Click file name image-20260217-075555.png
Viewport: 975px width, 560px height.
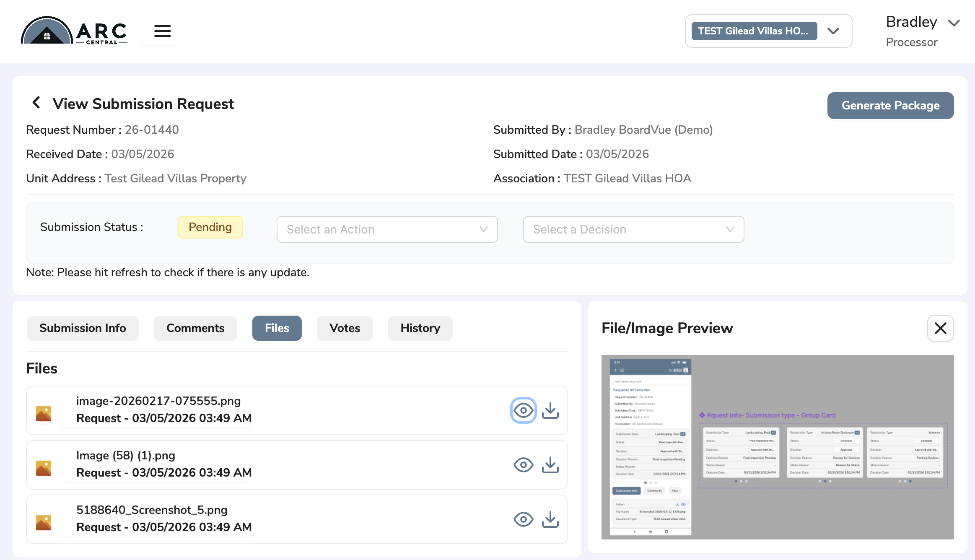pos(158,401)
